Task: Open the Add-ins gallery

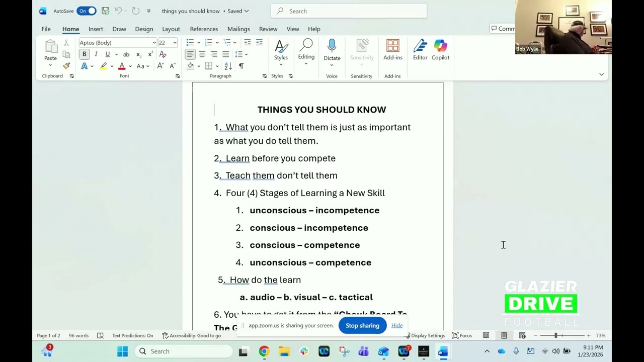Action: tap(393, 50)
